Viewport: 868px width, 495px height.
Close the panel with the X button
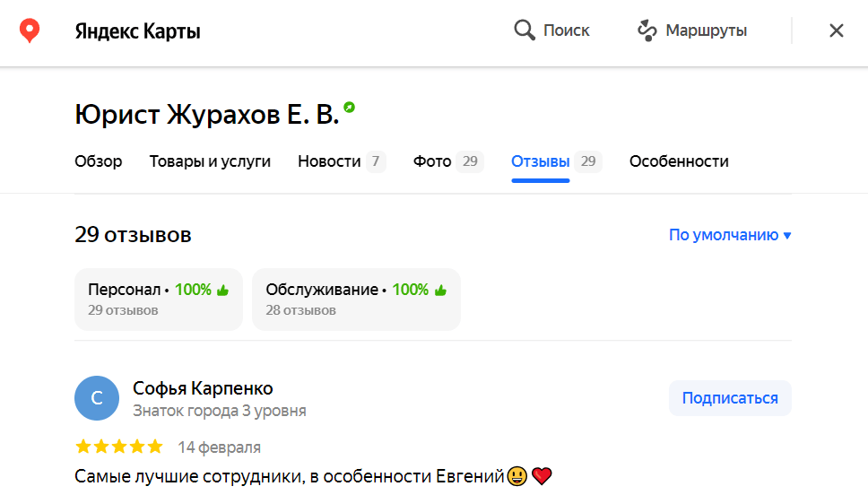pos(836,30)
